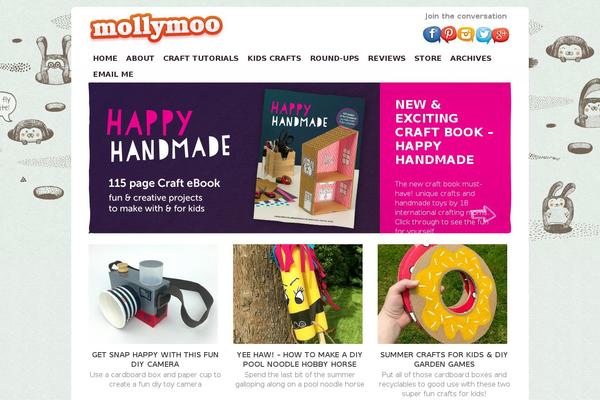600x400 pixels.
Task: Open the Pinterest social icon
Action: pos(448,34)
